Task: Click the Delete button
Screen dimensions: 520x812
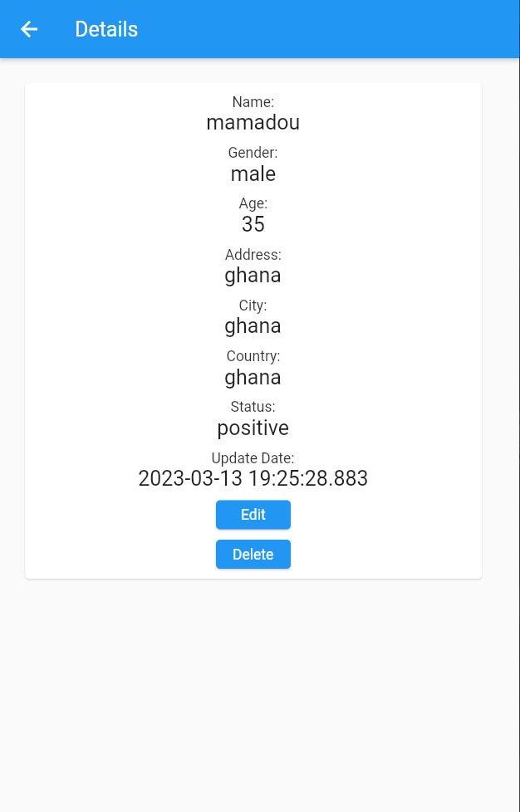Action: click(253, 554)
